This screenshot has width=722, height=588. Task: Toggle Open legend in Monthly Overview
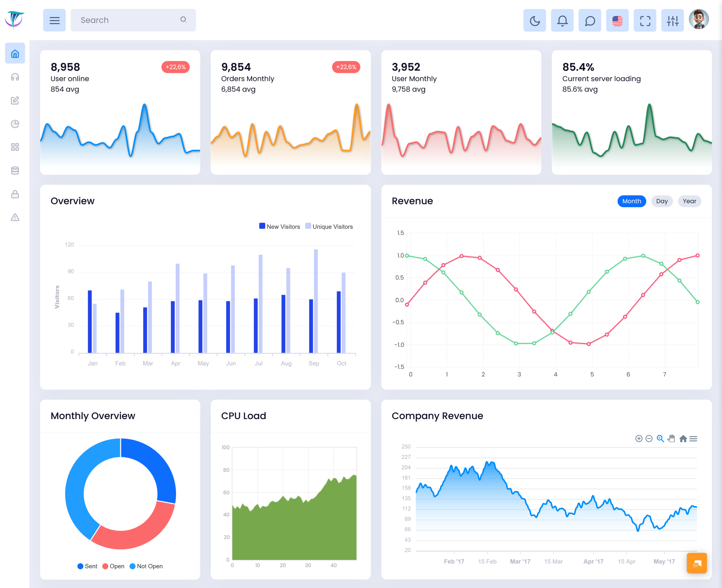113,566
